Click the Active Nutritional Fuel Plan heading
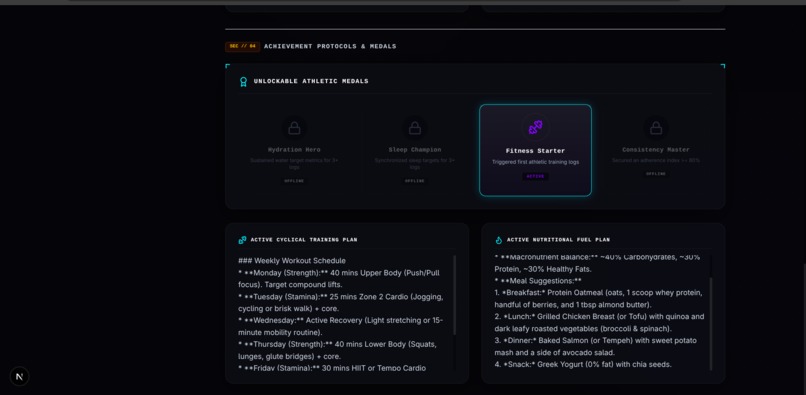The height and width of the screenshot is (395, 806). [558, 240]
